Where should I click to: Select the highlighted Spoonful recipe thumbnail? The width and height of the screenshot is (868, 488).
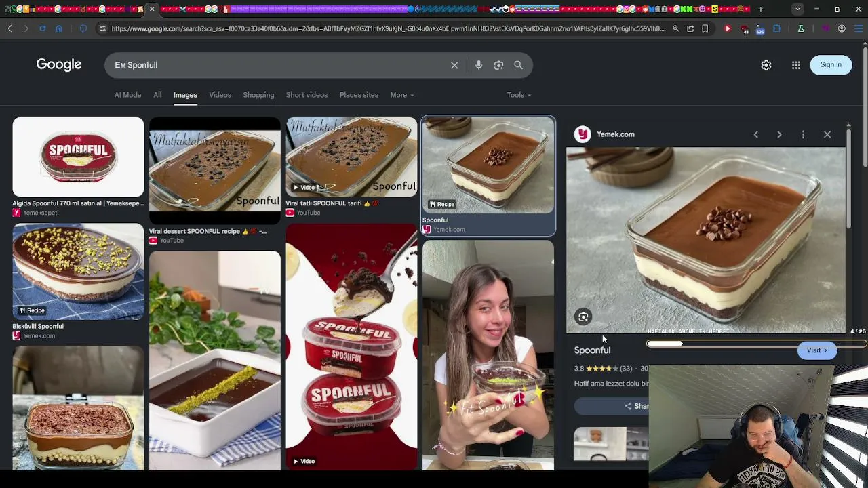point(488,165)
